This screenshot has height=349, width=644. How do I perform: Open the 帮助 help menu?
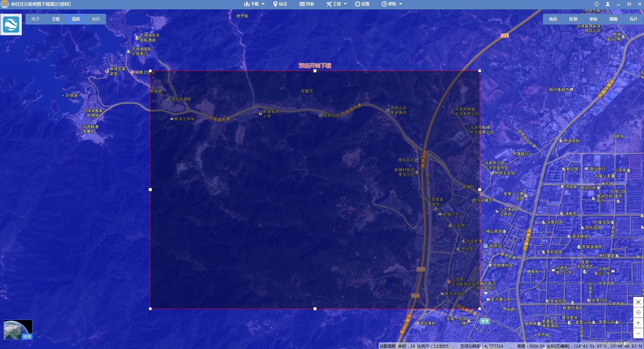(389, 4)
